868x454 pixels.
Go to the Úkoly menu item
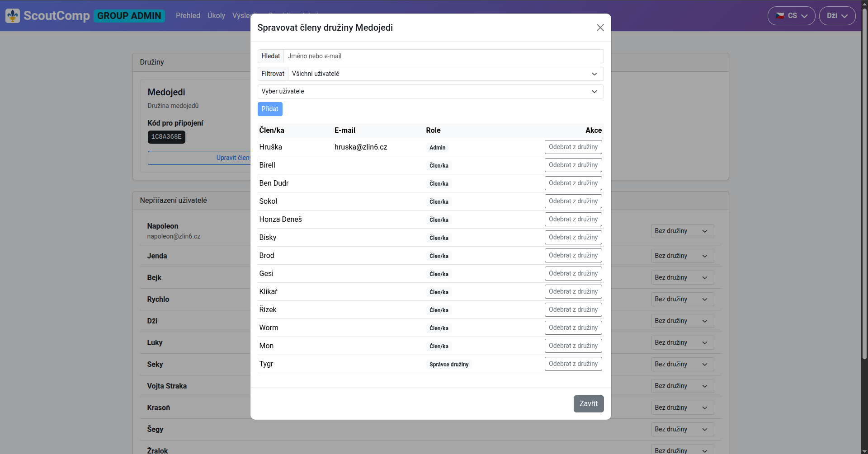click(216, 16)
